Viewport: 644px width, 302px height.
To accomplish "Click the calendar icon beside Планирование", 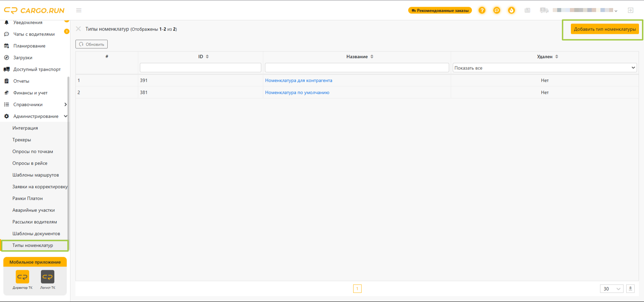I will tap(6, 46).
